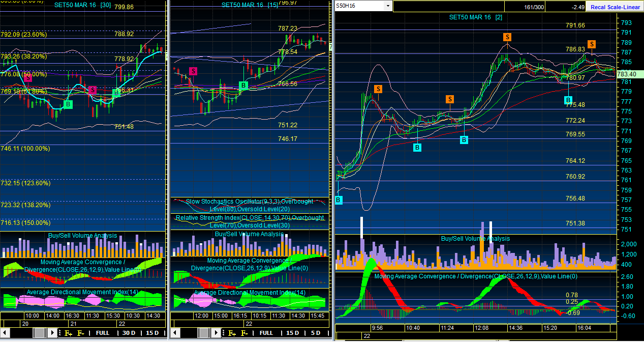
Task: Select the cyan B buy marker at the right chart's start
Action: click(339, 200)
